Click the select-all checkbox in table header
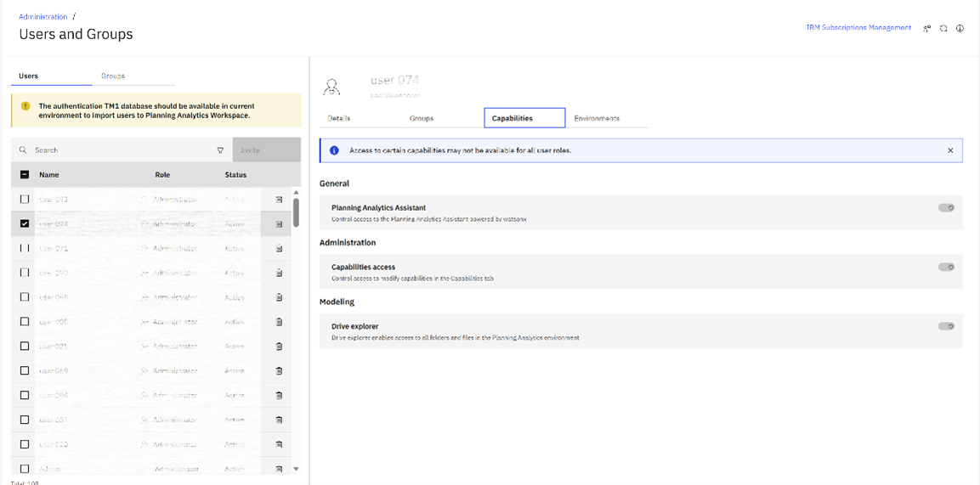Image resolution: width=980 pixels, height=485 pixels. click(x=25, y=175)
